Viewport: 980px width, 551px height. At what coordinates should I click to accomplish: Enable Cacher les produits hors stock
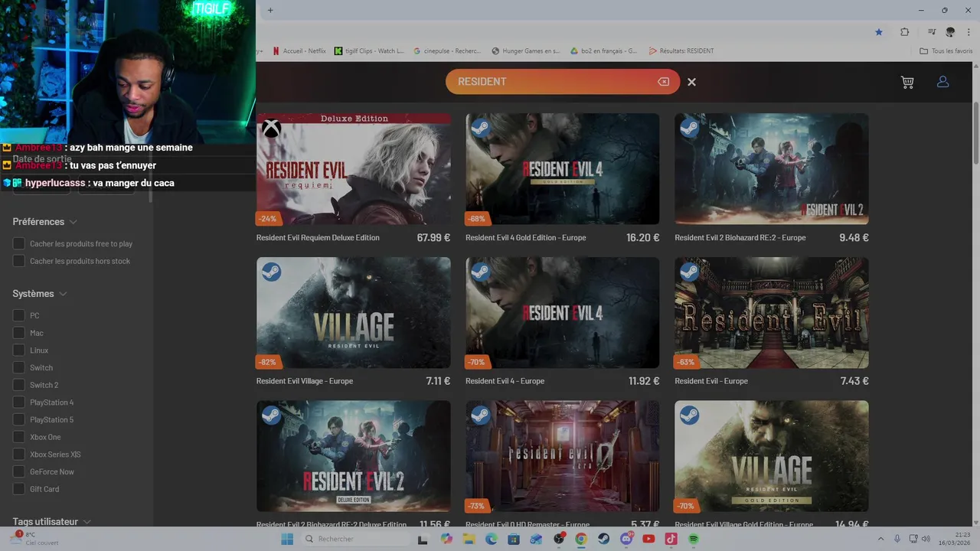[19, 261]
